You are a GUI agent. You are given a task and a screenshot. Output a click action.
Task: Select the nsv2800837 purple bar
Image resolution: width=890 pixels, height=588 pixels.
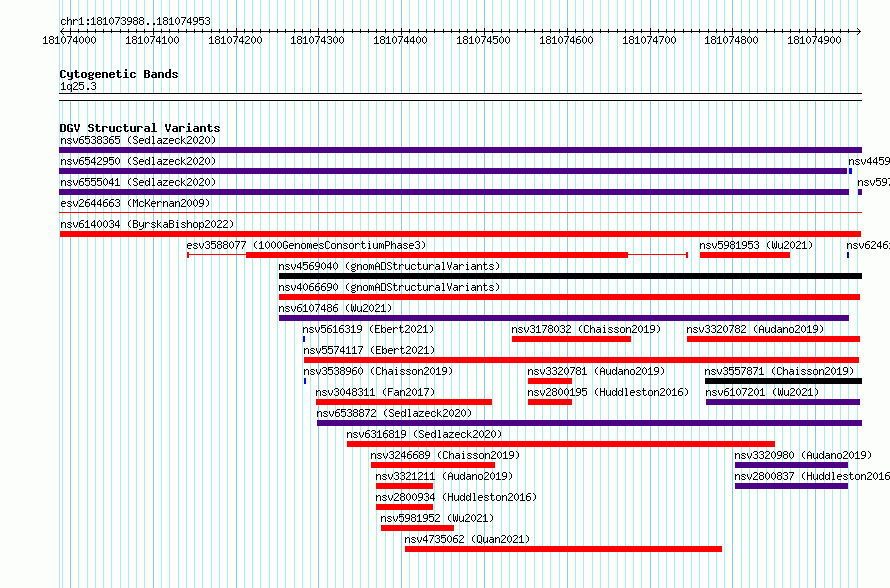coord(791,486)
